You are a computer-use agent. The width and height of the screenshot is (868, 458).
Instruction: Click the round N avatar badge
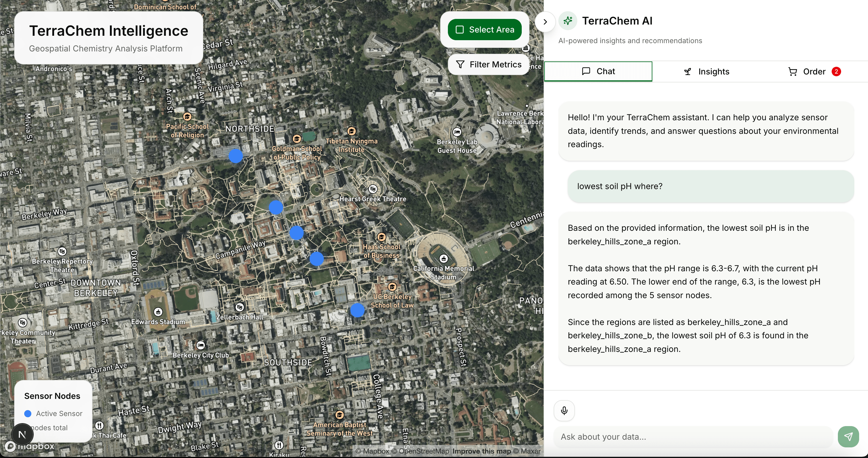tap(22, 434)
